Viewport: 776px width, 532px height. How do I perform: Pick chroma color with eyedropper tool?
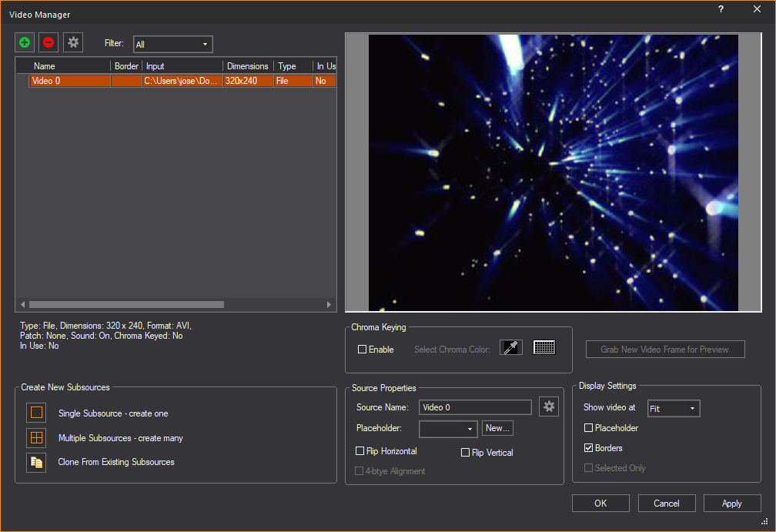(x=511, y=348)
